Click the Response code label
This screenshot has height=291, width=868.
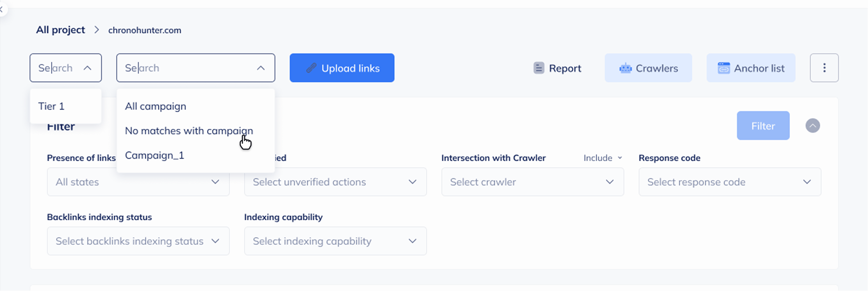point(670,158)
